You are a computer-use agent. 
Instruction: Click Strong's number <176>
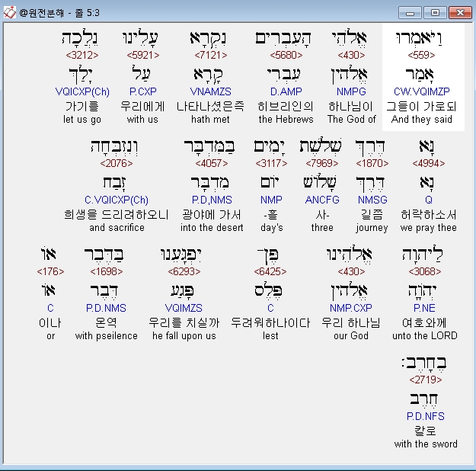click(50, 271)
